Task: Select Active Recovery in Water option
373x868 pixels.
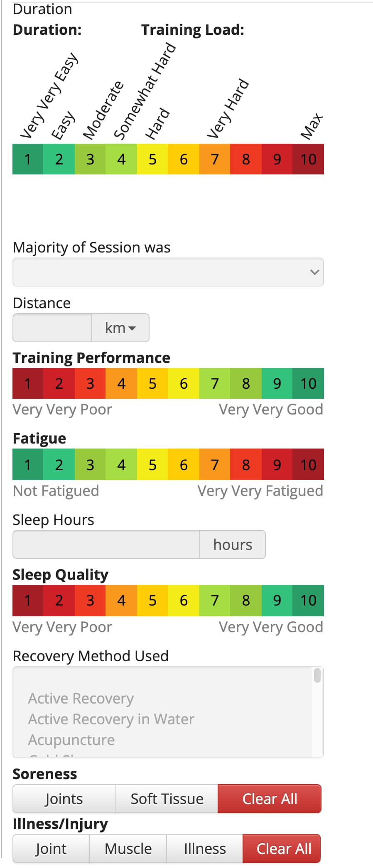Action: (111, 719)
